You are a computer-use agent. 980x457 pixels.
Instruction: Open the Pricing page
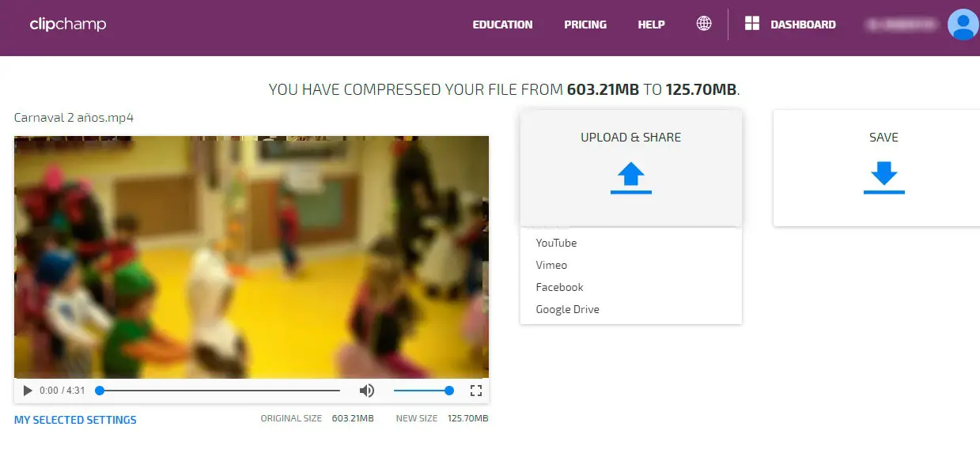point(585,25)
